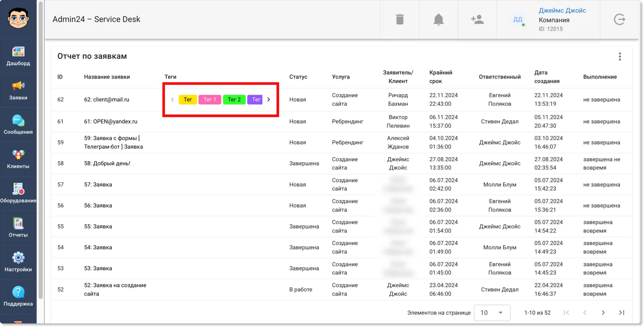Jump to the last page of results
The image size is (644, 327).
[x=622, y=313]
